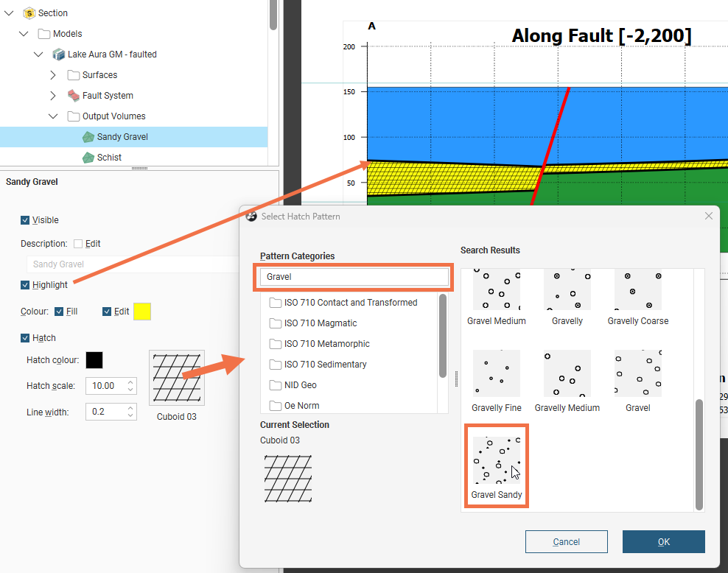
Task: Click the Fault System icon
Action: click(x=74, y=96)
